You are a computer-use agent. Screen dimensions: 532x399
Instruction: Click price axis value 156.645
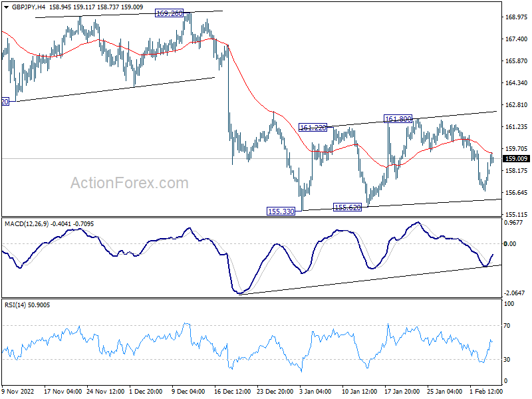(517, 193)
